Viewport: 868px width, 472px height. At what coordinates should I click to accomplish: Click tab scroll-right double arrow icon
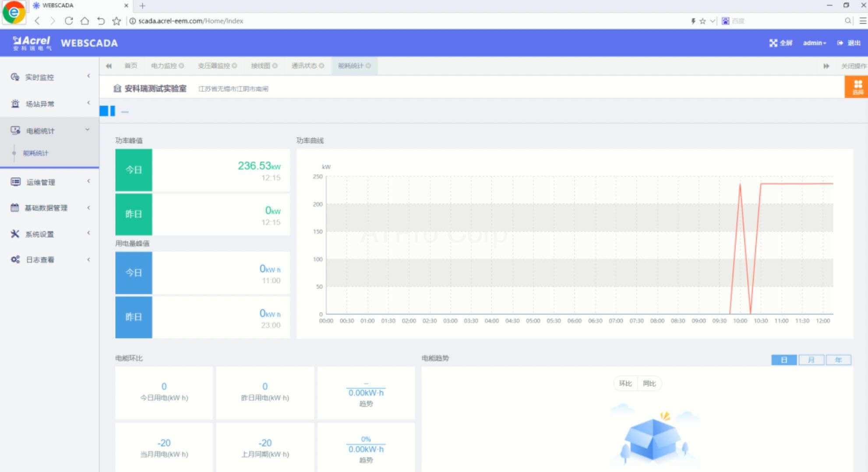(x=826, y=66)
